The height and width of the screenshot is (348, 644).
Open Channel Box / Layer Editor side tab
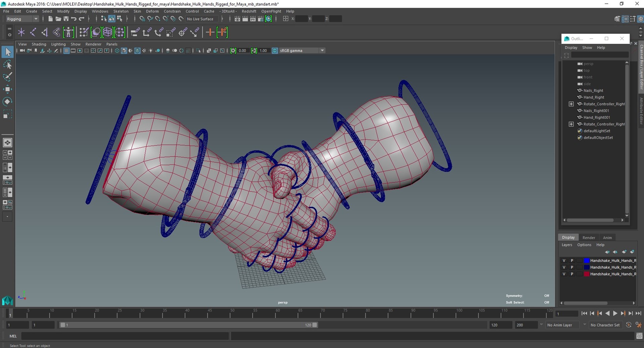(641, 67)
